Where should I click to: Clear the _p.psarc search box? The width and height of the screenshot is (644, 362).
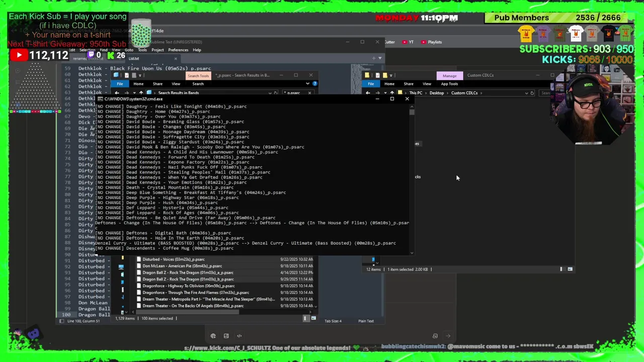click(x=309, y=93)
